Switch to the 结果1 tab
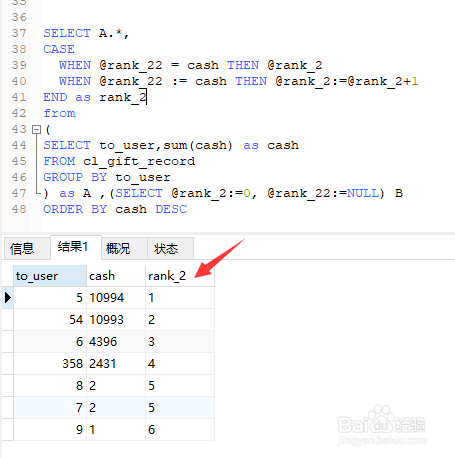Image resolution: width=455 pixels, height=458 pixels. tap(76, 247)
